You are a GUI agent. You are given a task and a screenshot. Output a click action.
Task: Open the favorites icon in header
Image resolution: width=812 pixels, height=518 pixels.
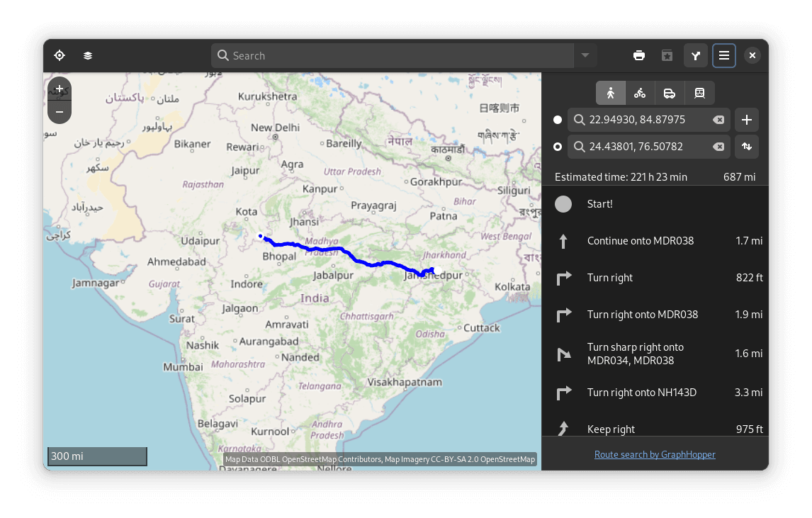[x=667, y=55]
